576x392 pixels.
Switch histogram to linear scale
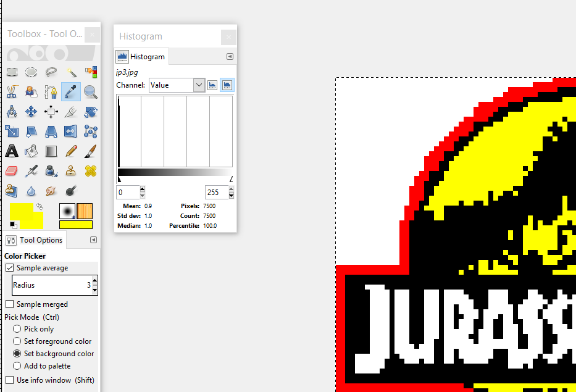point(212,85)
